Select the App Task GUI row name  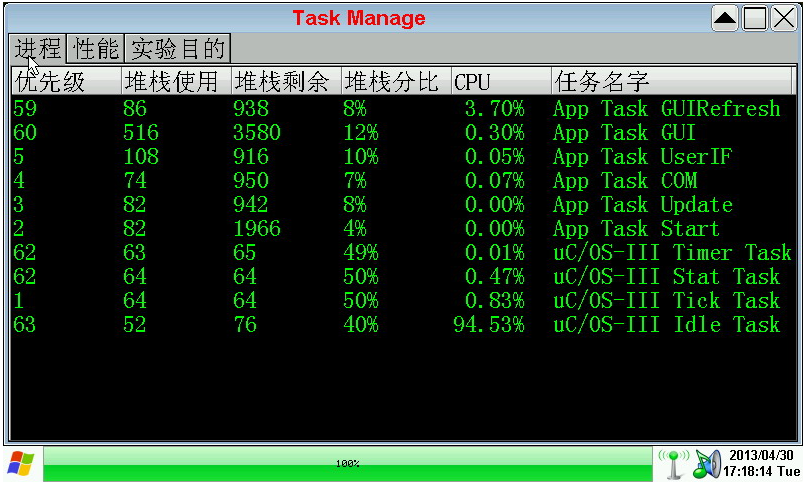(624, 133)
